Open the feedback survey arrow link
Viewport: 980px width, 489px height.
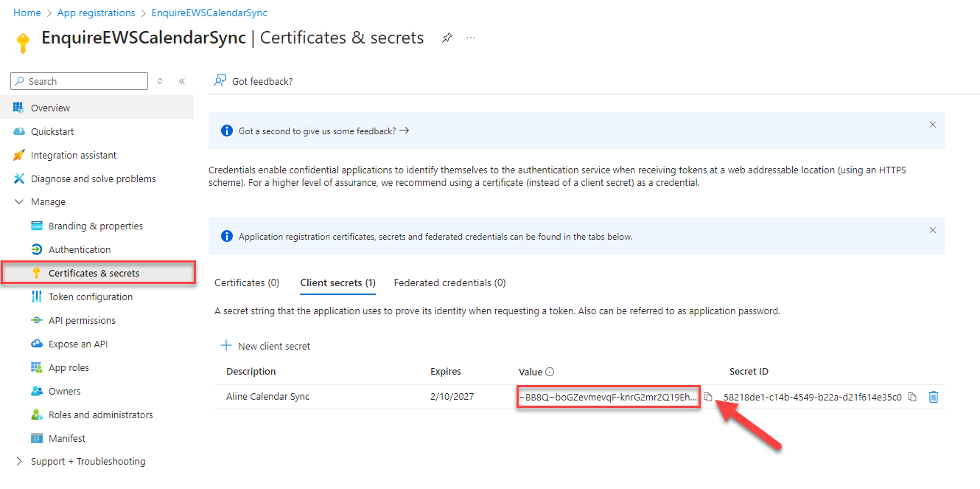(x=404, y=131)
